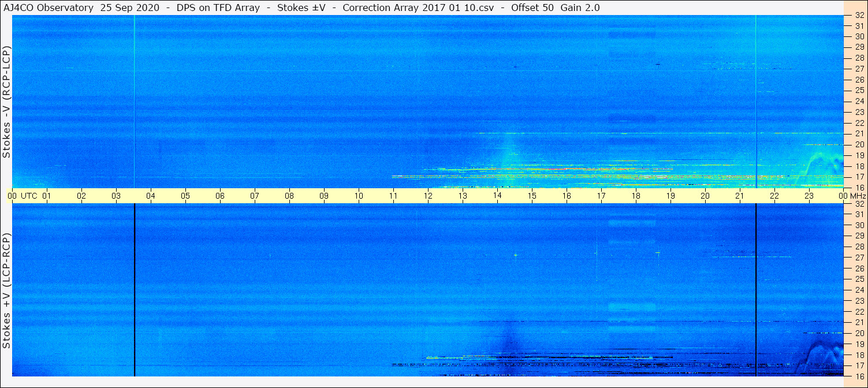Image resolution: width=868 pixels, height=388 pixels.
Task: Click the '00 UTC' label on time axis
Action: (x=23, y=196)
